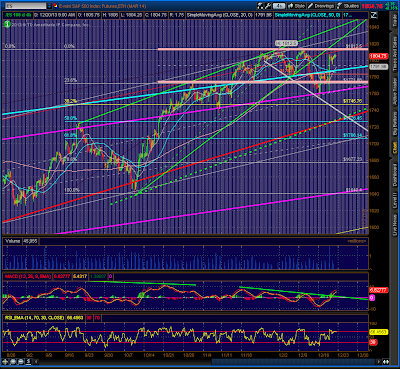Open chart settings wrench icon

(x=268, y=6)
